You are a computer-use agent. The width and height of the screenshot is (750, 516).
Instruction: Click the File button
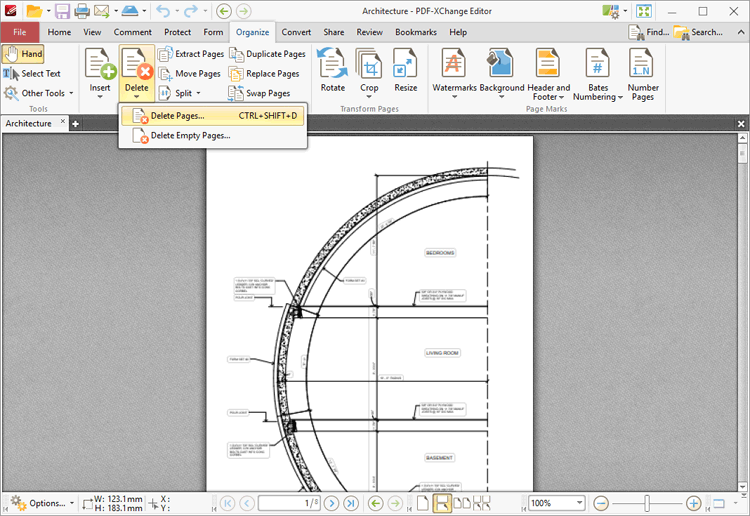pyautogui.click(x=20, y=32)
